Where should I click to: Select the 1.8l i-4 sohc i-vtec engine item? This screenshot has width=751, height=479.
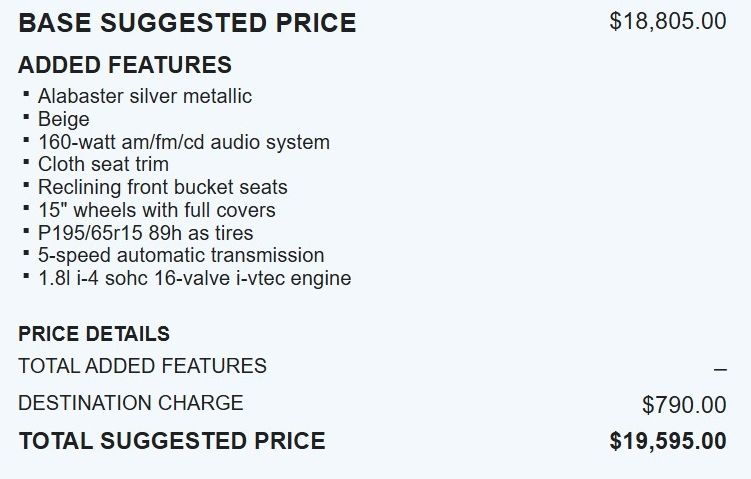click(x=194, y=278)
